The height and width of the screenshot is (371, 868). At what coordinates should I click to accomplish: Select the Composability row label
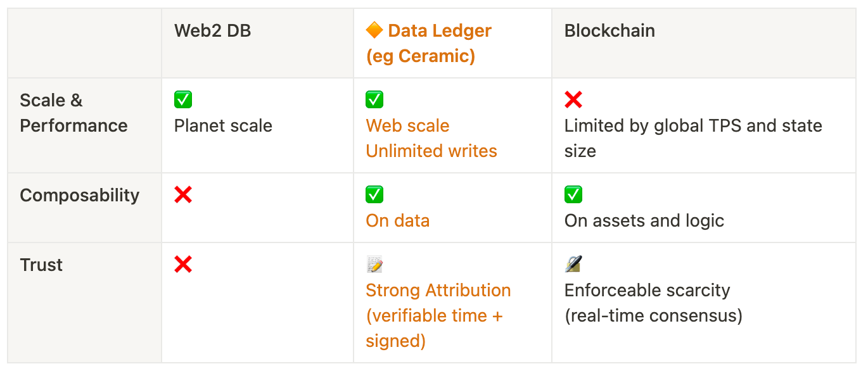click(79, 195)
